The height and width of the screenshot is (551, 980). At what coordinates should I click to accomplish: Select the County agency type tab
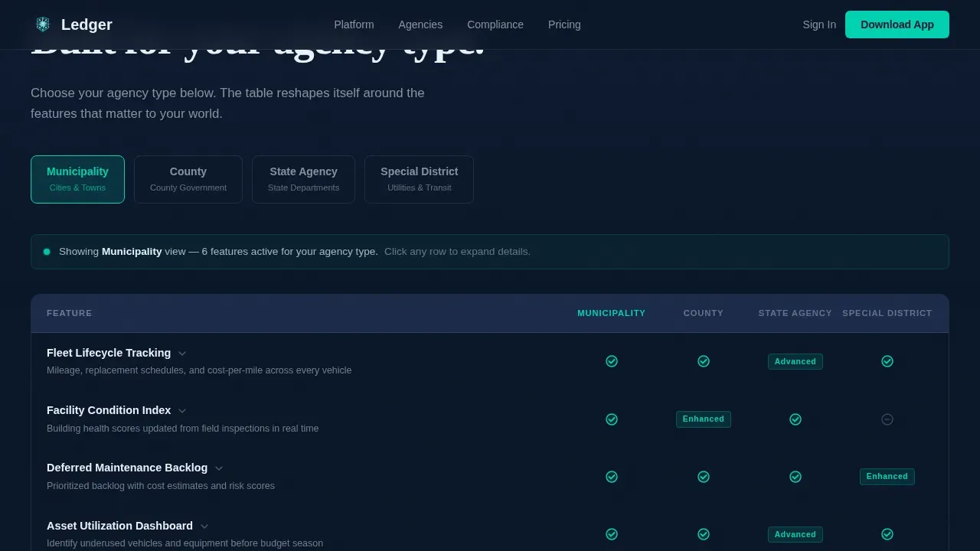[x=188, y=179]
